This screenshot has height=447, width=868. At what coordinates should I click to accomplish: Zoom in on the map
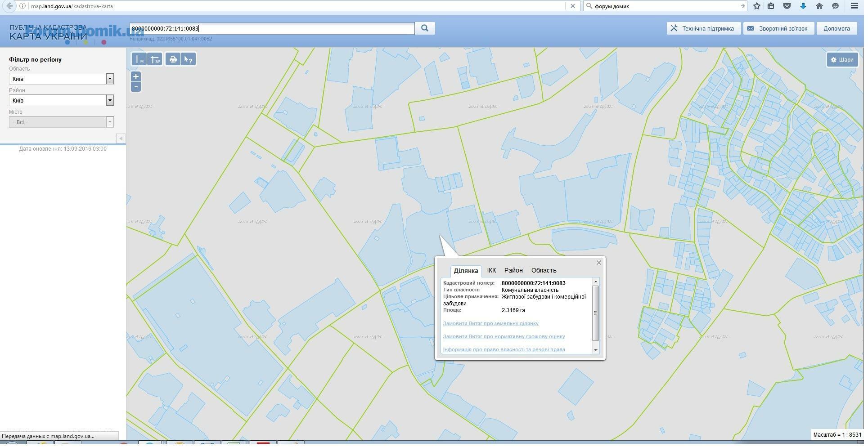pyautogui.click(x=136, y=77)
